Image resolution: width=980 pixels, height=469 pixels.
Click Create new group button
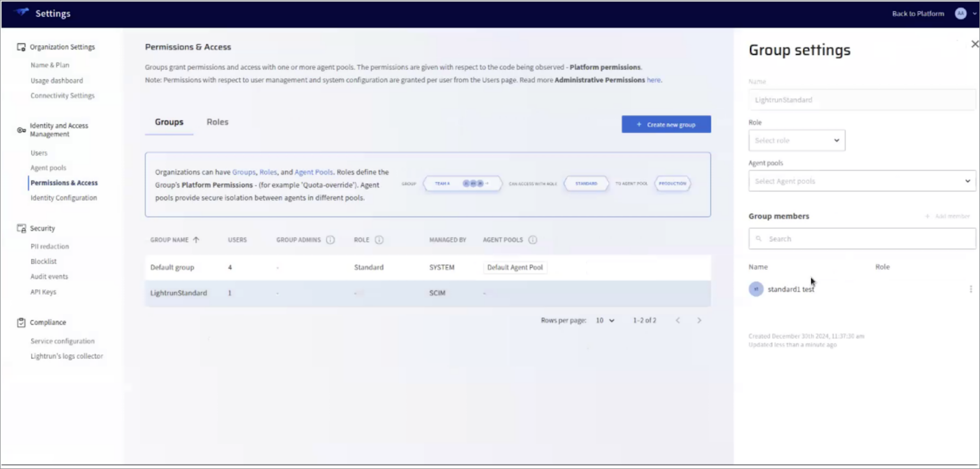tap(666, 125)
